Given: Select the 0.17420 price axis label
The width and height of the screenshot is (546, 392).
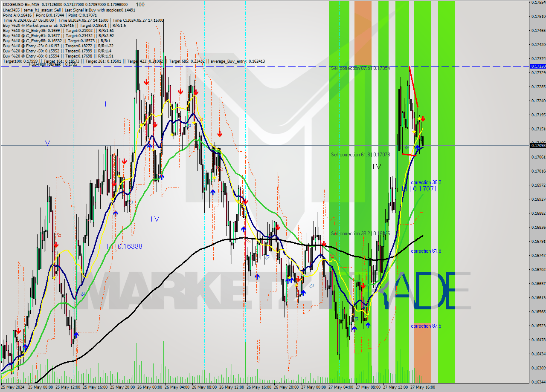Looking at the screenshot, I should (538, 44).
